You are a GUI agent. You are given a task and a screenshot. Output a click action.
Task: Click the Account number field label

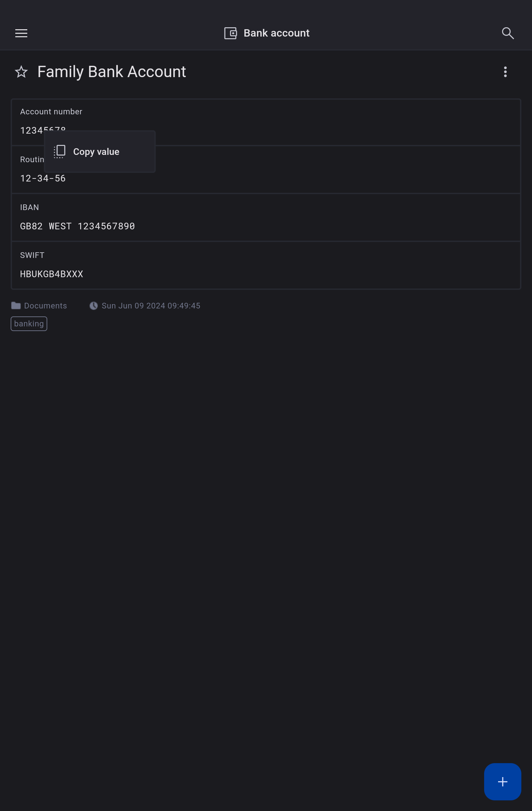51,112
